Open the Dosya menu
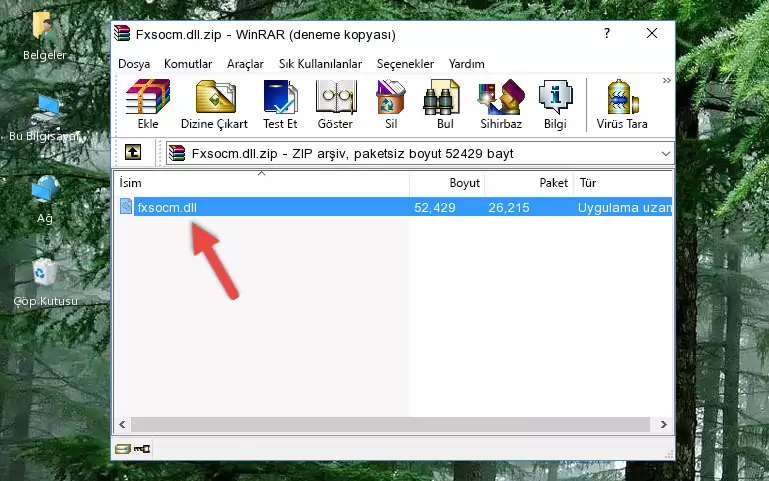The width and height of the screenshot is (769, 481). pyautogui.click(x=134, y=64)
